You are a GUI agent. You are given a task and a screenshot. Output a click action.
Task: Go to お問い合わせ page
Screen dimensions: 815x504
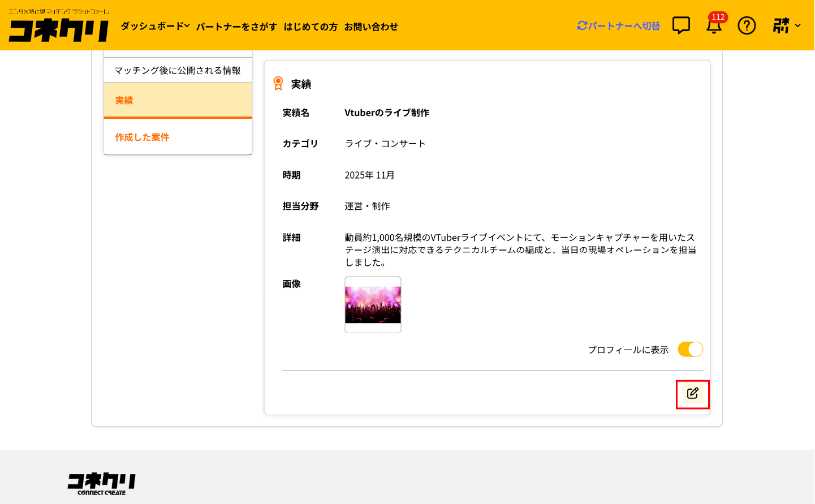(371, 27)
